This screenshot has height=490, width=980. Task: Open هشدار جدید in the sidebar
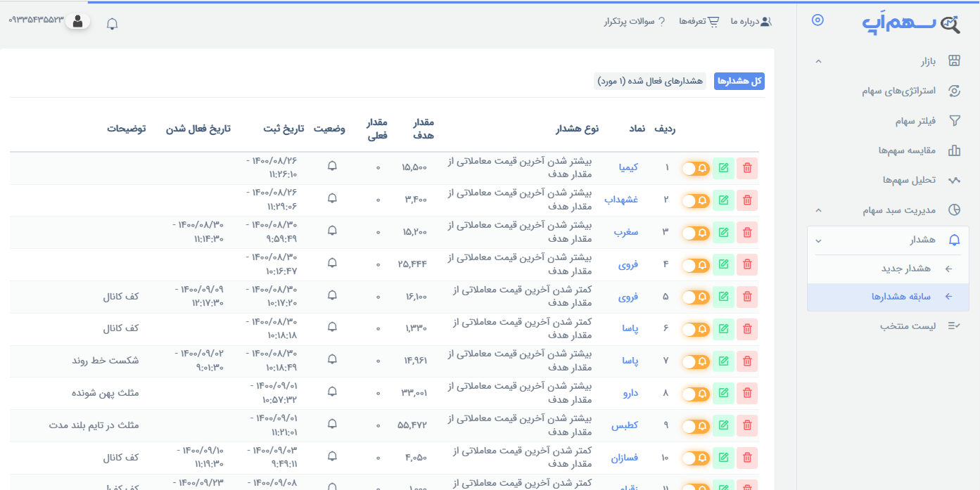pyautogui.click(x=906, y=269)
